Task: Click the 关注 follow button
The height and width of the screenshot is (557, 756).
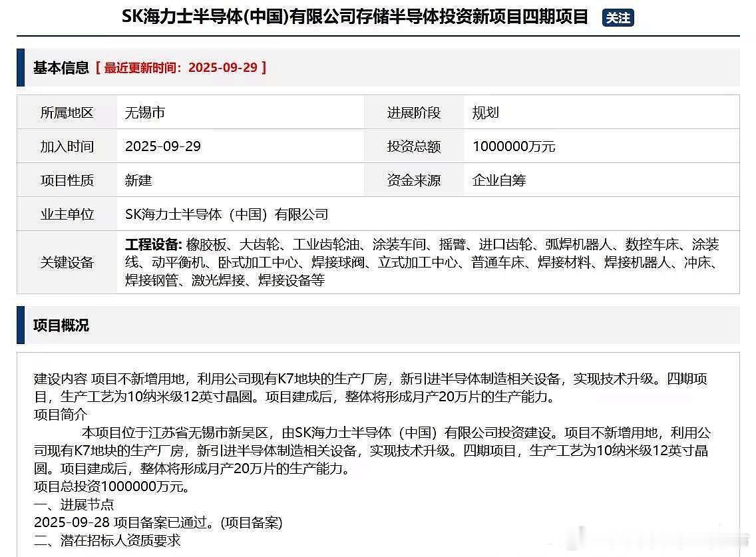Action: click(x=618, y=18)
